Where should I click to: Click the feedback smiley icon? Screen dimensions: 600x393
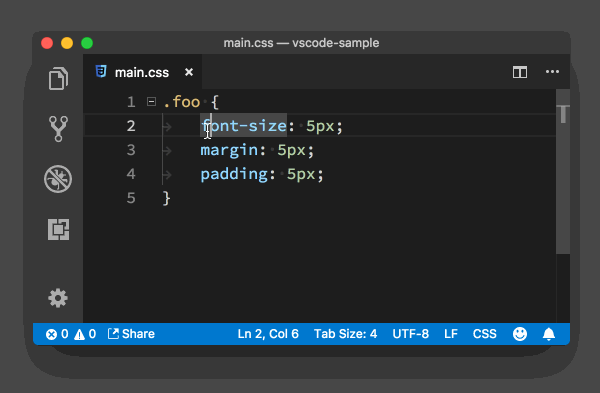pyautogui.click(x=520, y=334)
